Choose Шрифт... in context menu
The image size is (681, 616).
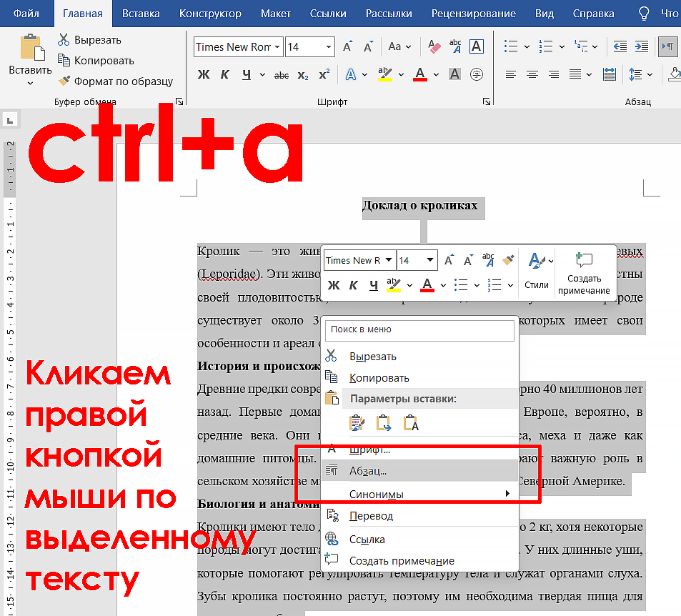(419, 449)
